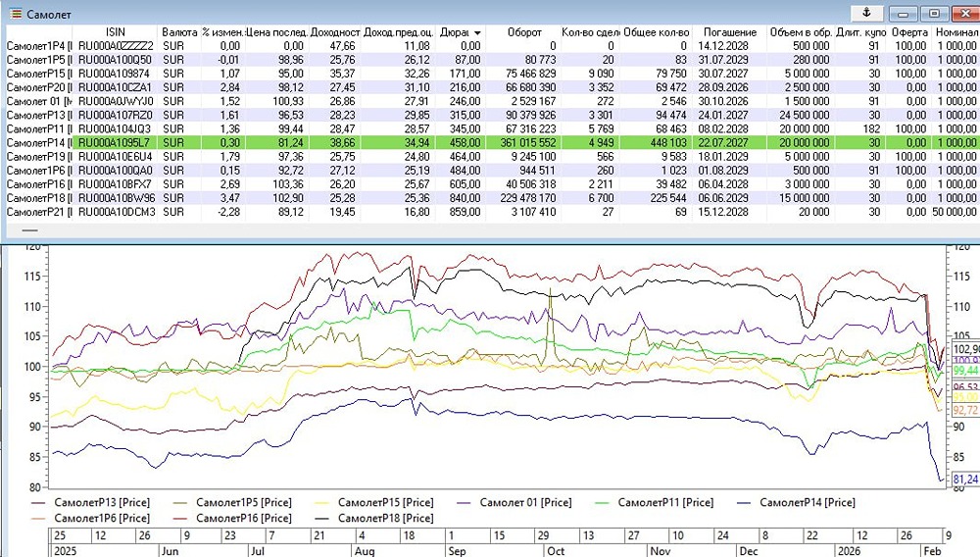Select the Самолет1Р6 row name

click(x=39, y=170)
